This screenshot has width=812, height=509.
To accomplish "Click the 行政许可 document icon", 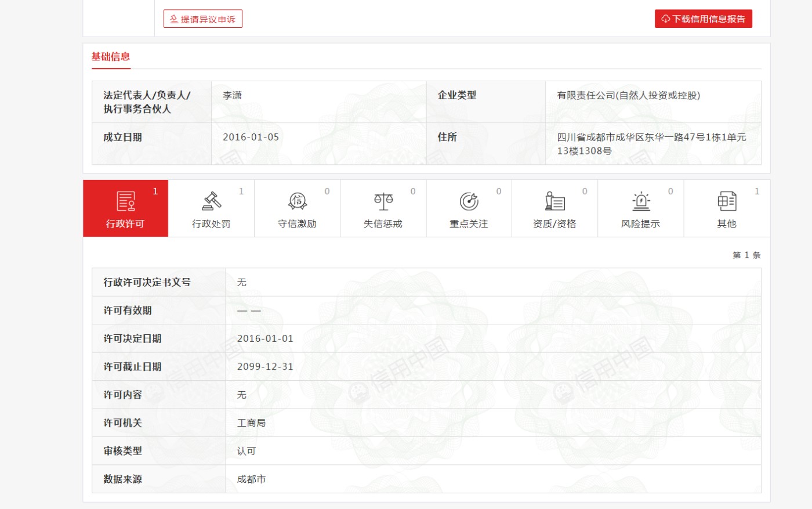I will coord(126,201).
